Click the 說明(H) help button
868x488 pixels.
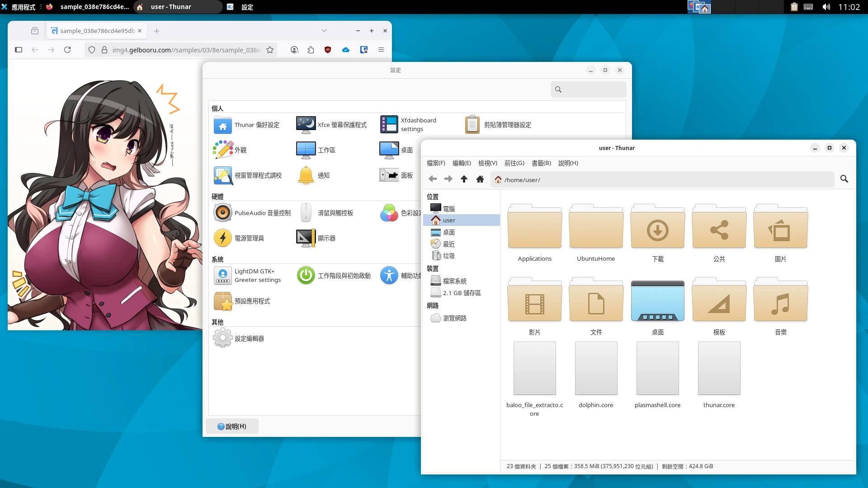coord(232,426)
